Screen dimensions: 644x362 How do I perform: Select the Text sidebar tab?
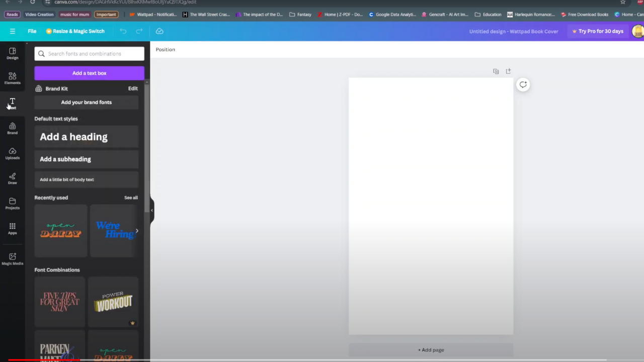tap(12, 104)
